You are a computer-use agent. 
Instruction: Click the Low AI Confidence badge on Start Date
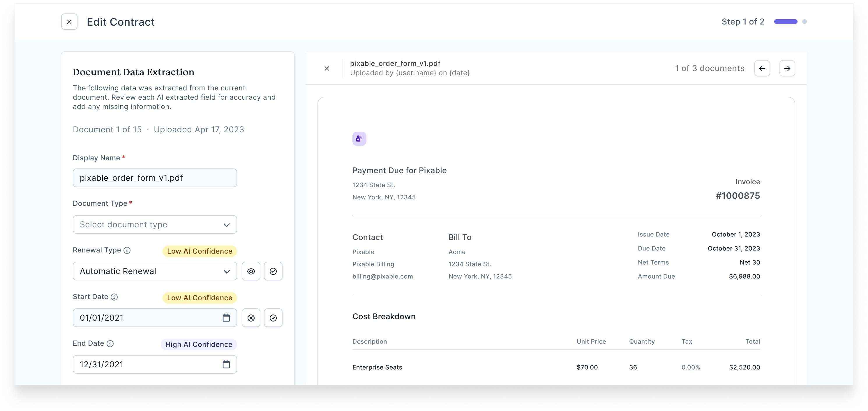coord(199,298)
